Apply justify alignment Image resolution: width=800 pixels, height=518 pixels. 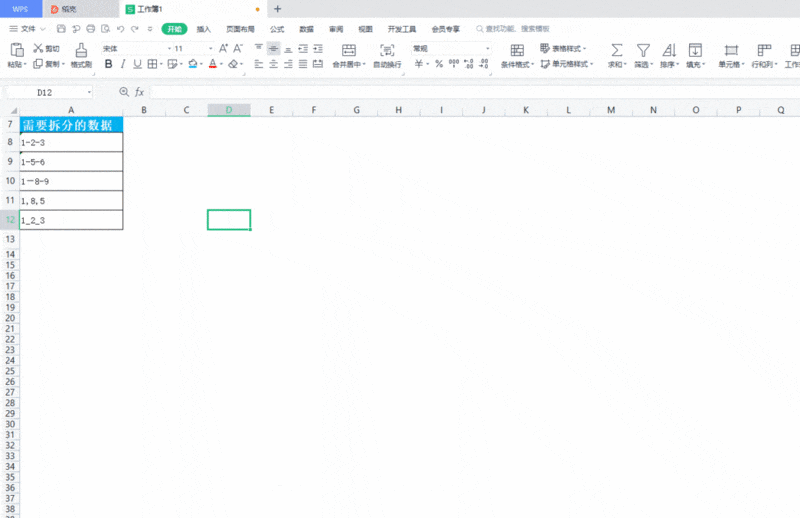(303, 64)
